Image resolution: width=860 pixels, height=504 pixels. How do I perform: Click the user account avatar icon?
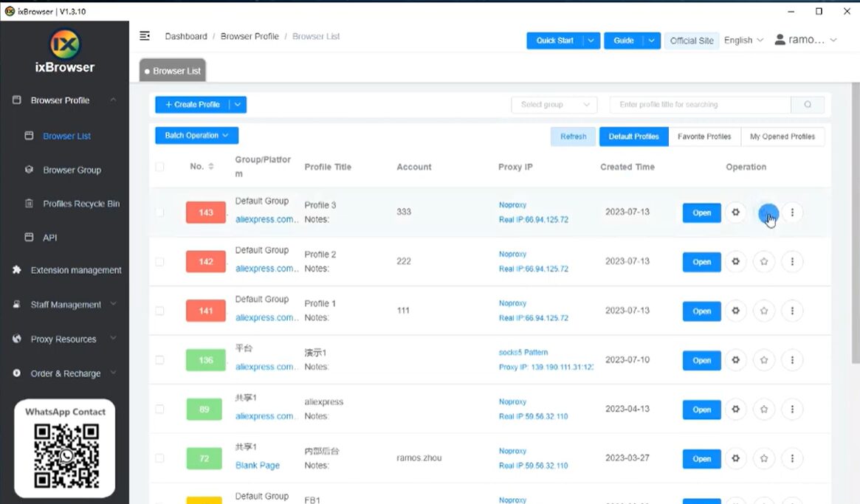click(x=780, y=40)
